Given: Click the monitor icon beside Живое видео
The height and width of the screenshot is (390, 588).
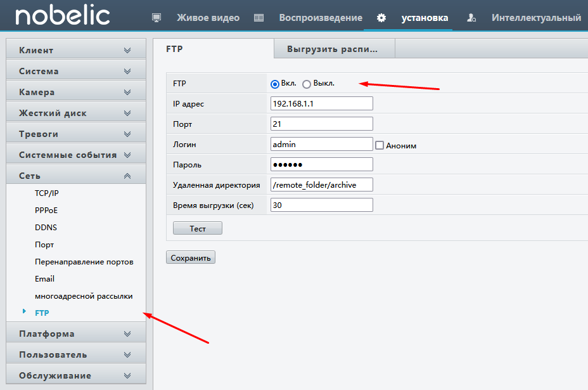Looking at the screenshot, I should 157,18.
